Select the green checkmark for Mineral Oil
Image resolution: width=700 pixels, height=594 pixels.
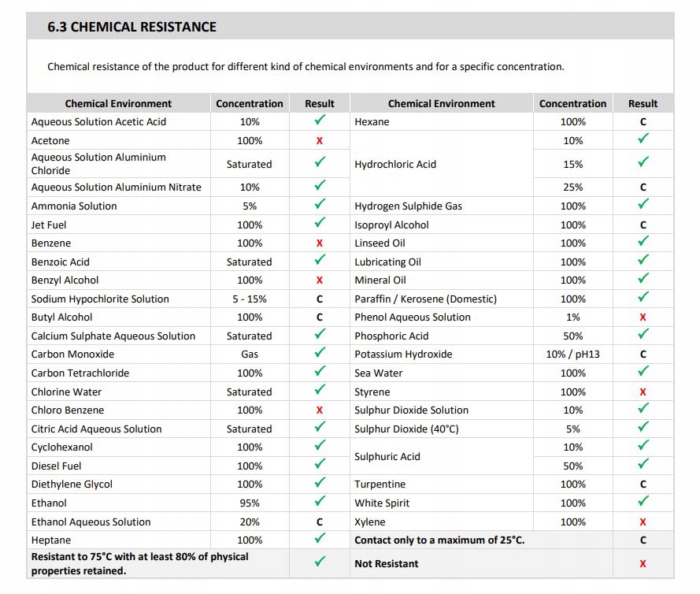point(643,279)
